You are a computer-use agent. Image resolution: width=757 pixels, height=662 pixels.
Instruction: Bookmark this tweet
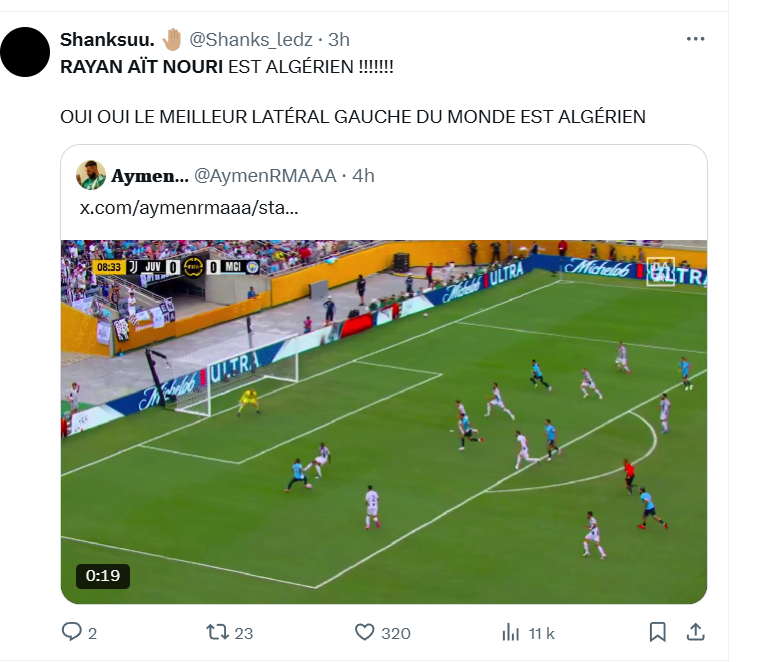coord(658,632)
